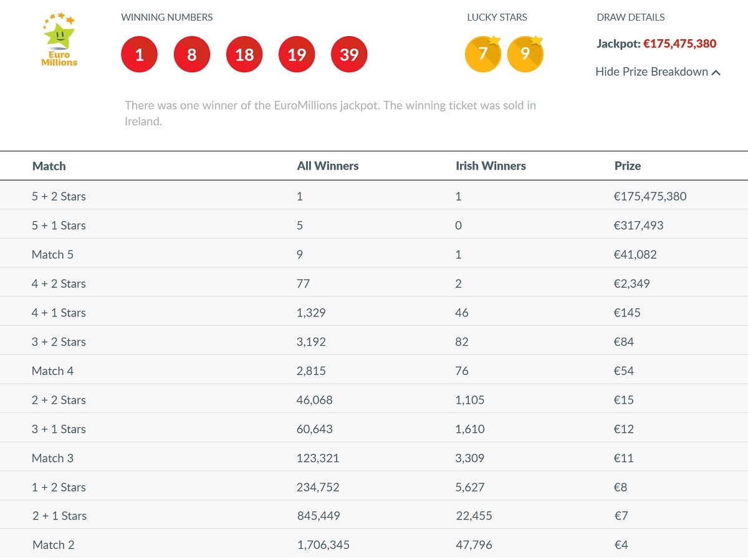
Task: Click All Winners value 1,706,345
Action: [324, 545]
